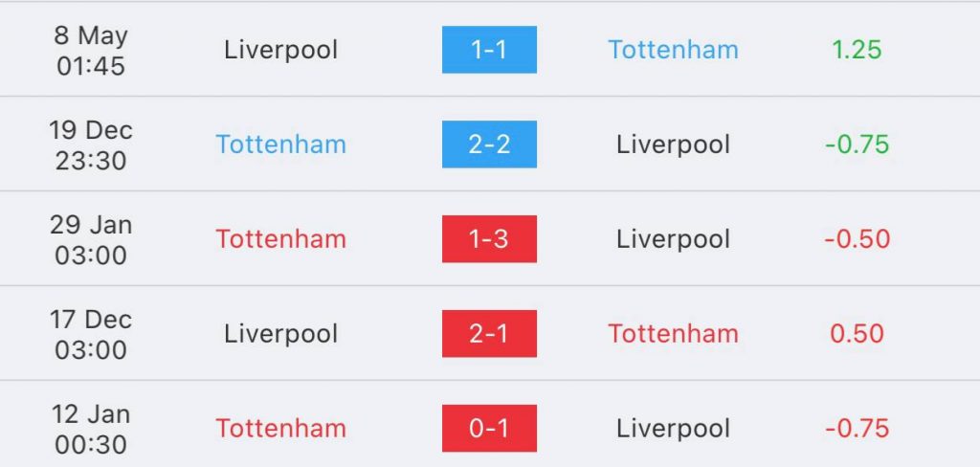Click the green 1.25 handicap value
Screen dimensions: 980x467
pos(857,50)
